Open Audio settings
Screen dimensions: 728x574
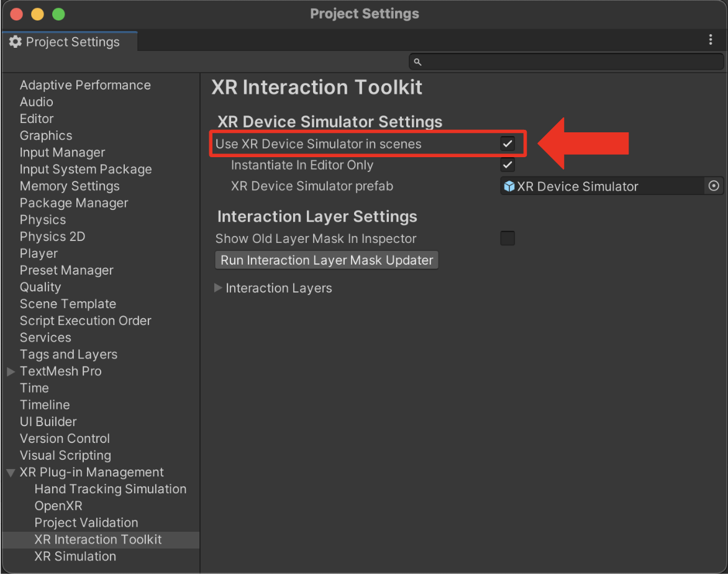click(36, 102)
